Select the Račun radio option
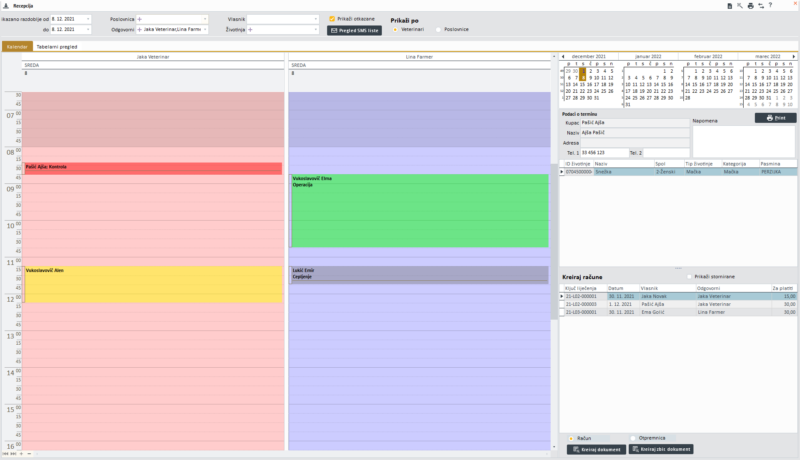Screen dimensions: 800x460 (x=571, y=439)
